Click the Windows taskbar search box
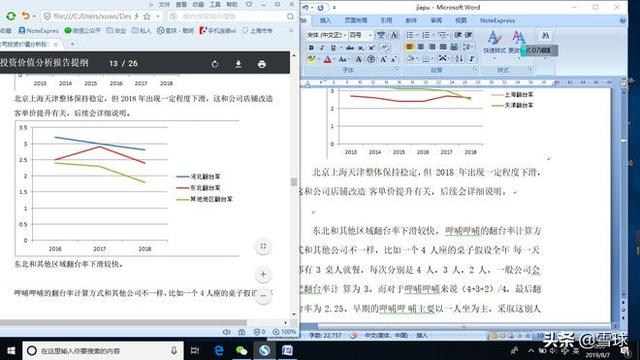Screen dimensions: 640x360 pos(102,351)
